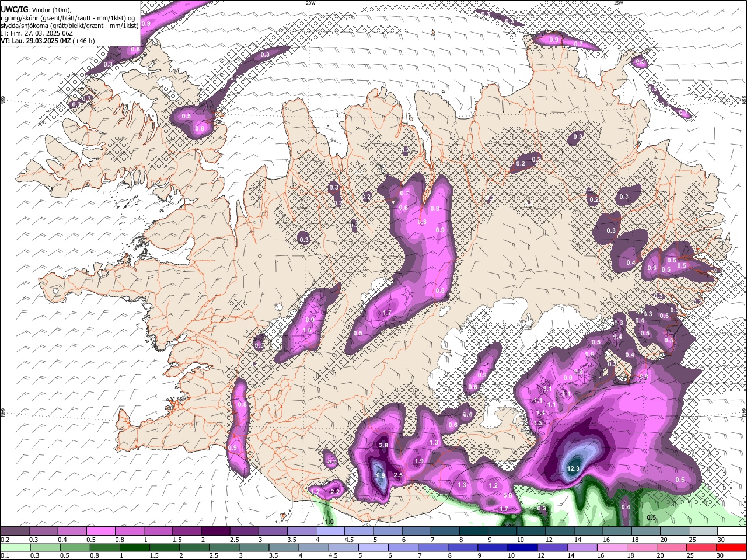Select the 'IT: Fim. 27. 03. 2025 06Z' line
Screen dimensions: 747x560
pyautogui.click(x=37, y=33)
